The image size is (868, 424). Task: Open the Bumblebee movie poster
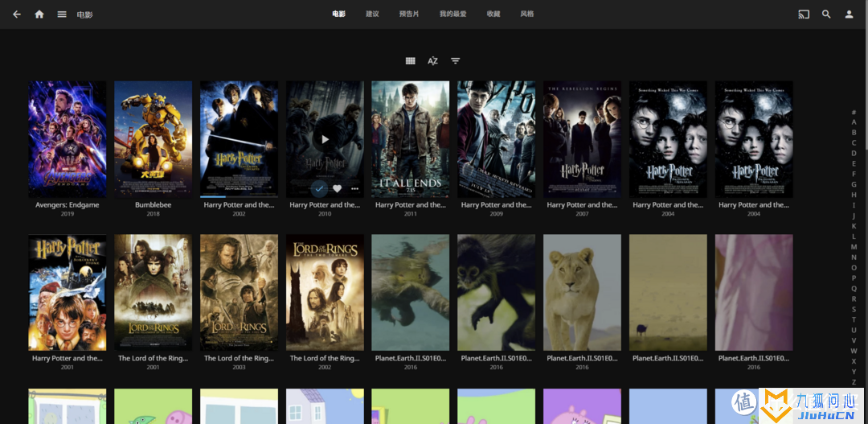[x=154, y=139]
